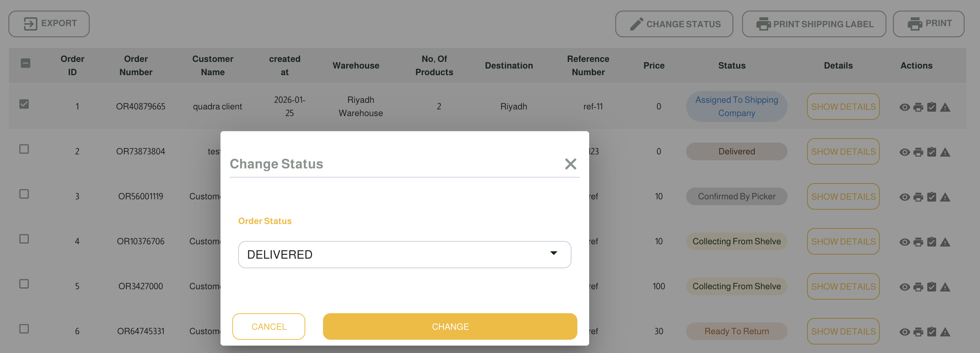The height and width of the screenshot is (353, 980).
Task: Open SHOW DETAILS for the Delivered order
Action: [x=843, y=151]
